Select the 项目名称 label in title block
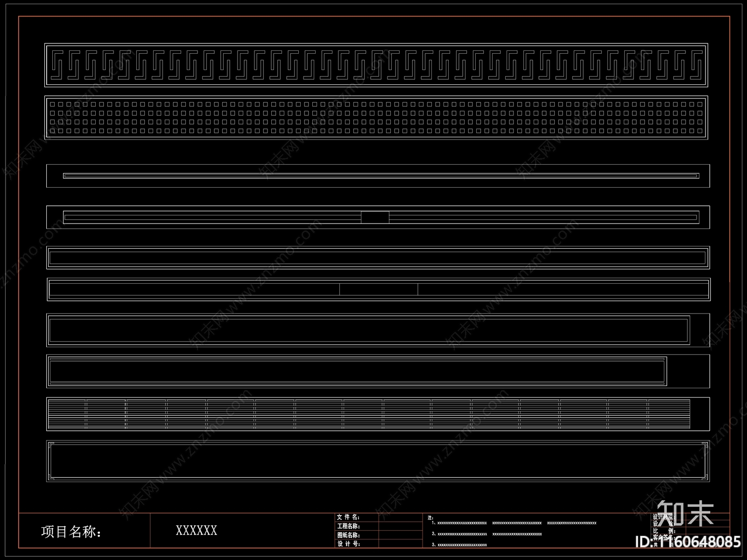747x560 pixels. pyautogui.click(x=71, y=531)
